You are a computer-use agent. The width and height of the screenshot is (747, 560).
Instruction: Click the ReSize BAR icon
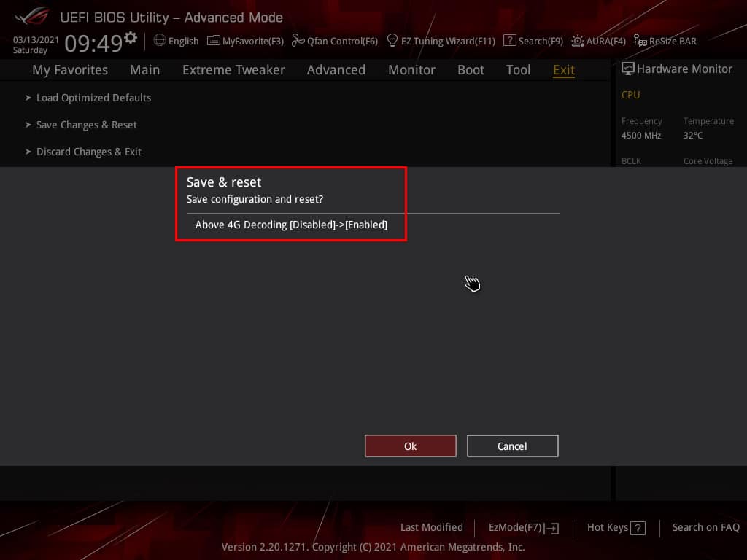tap(640, 41)
